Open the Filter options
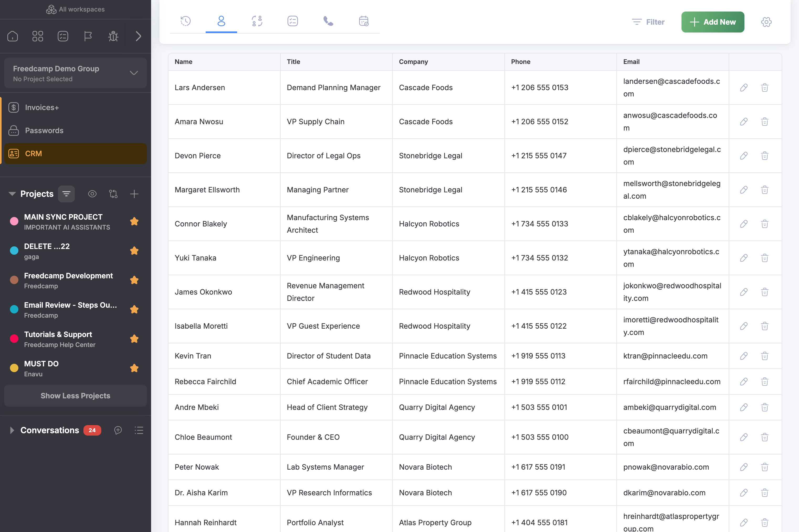The image size is (799, 532). (648, 22)
